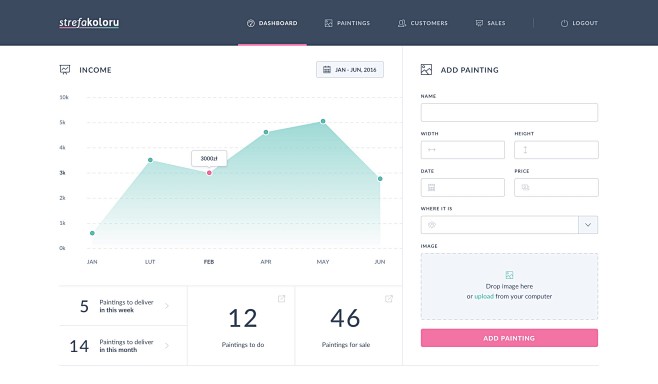The height and width of the screenshot is (384, 658).
Task: Click the FEB axis label
Action: tap(209, 262)
